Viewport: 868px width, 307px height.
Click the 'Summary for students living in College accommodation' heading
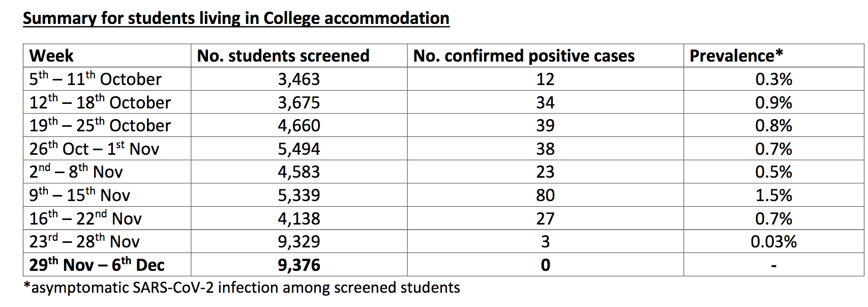pos(236,18)
